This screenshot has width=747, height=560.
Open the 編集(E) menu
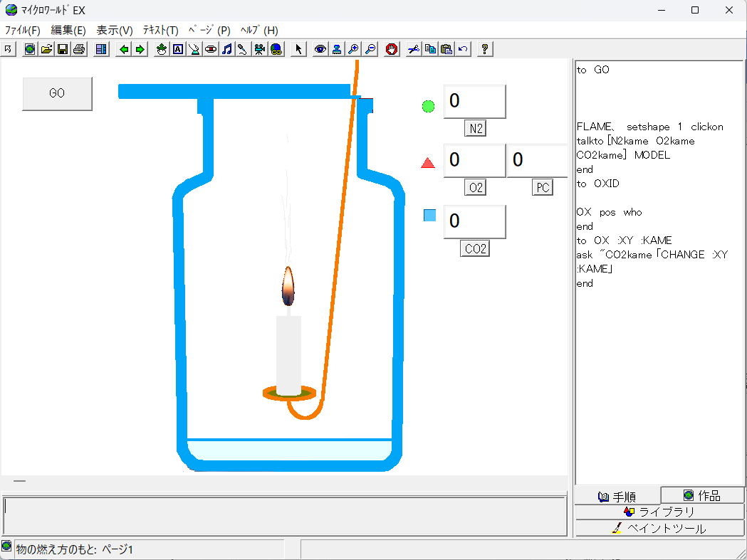[x=68, y=31]
